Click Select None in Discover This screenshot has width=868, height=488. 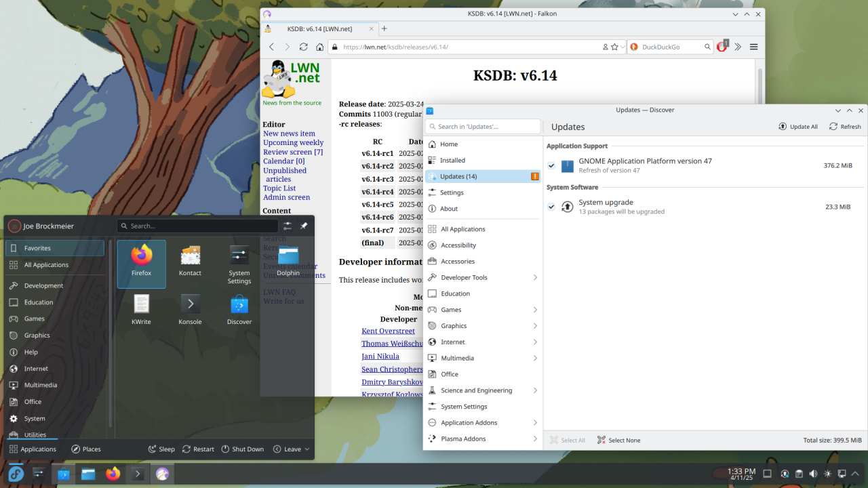click(618, 440)
